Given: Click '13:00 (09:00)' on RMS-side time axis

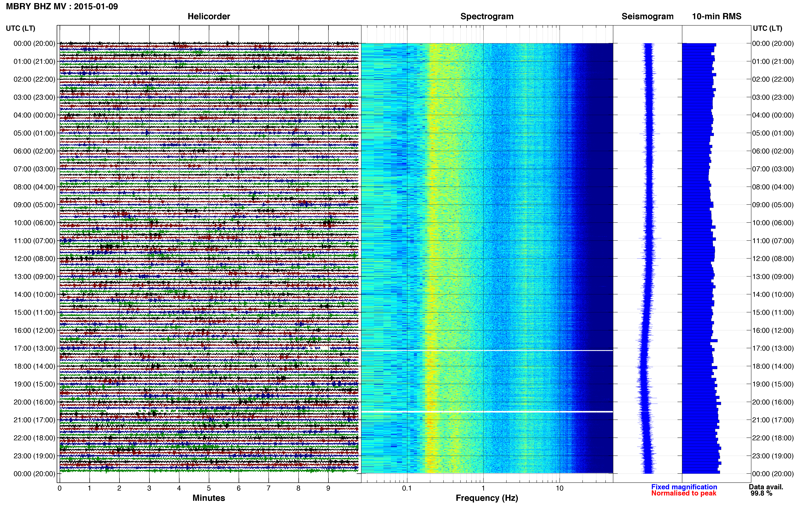Looking at the screenshot, I should [773, 277].
